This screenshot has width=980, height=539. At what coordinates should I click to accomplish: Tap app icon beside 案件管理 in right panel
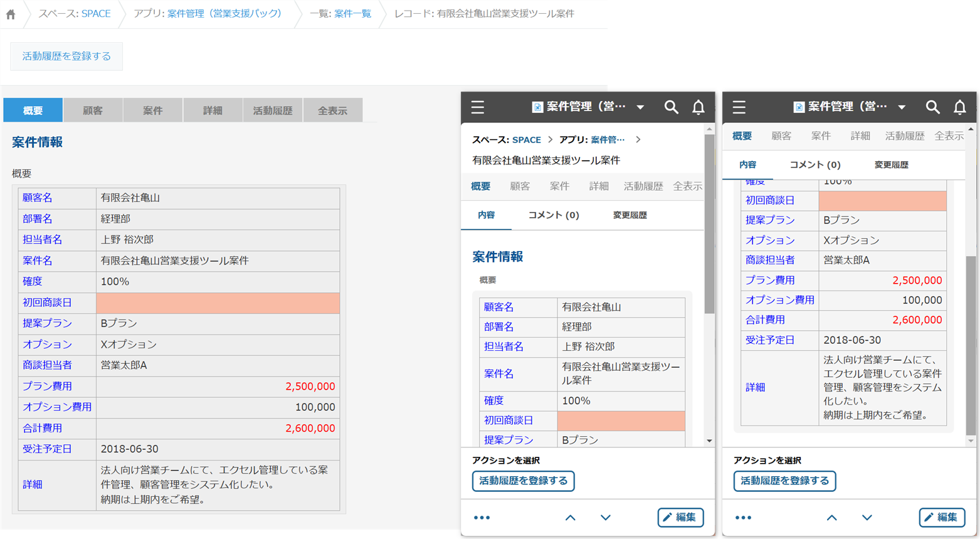click(799, 107)
